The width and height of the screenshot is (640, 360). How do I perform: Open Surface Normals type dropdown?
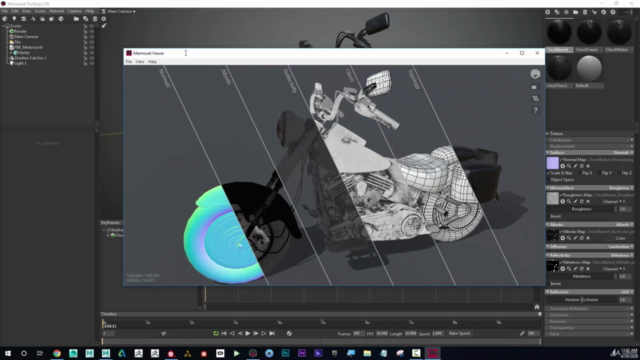click(623, 152)
